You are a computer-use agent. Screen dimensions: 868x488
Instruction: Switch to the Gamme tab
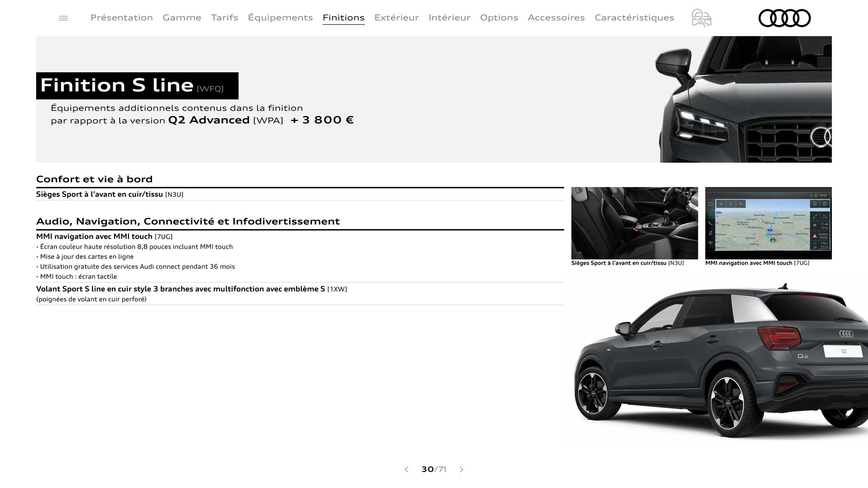(182, 17)
